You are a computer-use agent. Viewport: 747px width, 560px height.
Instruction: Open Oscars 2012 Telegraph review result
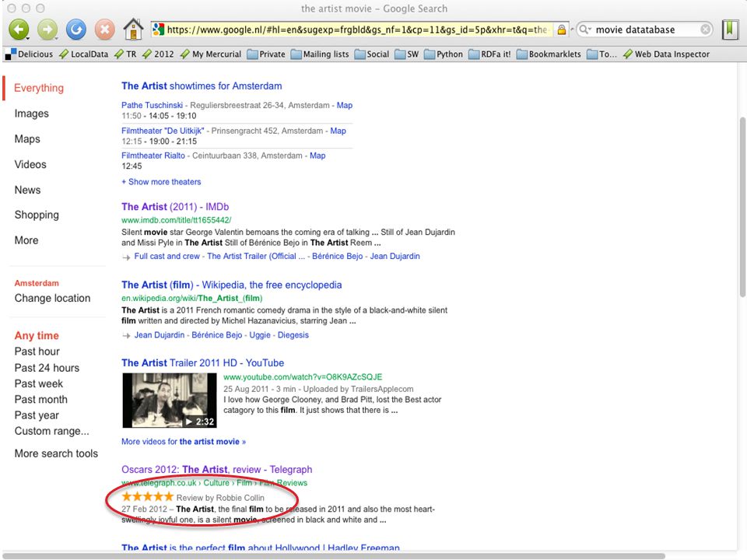click(x=217, y=470)
